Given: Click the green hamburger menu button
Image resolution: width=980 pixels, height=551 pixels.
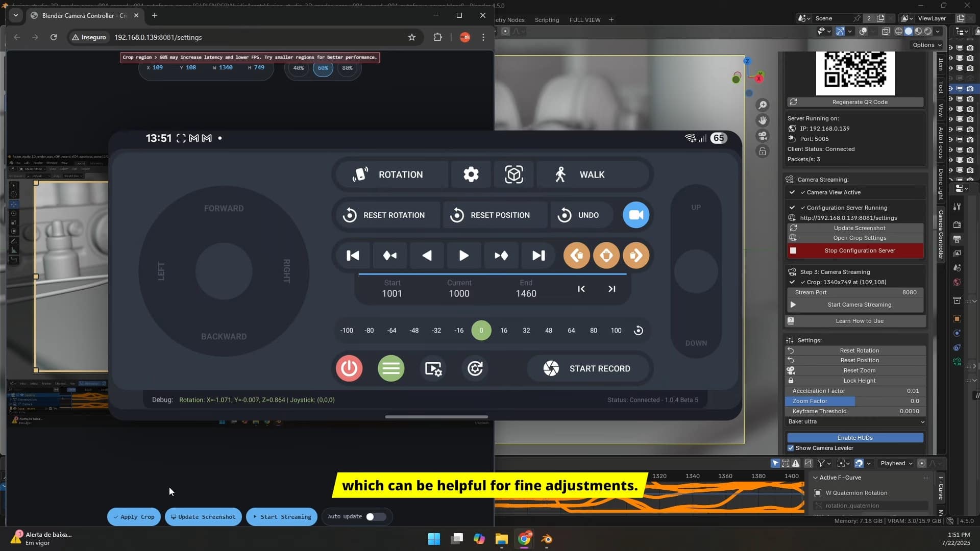Looking at the screenshot, I should (x=391, y=368).
